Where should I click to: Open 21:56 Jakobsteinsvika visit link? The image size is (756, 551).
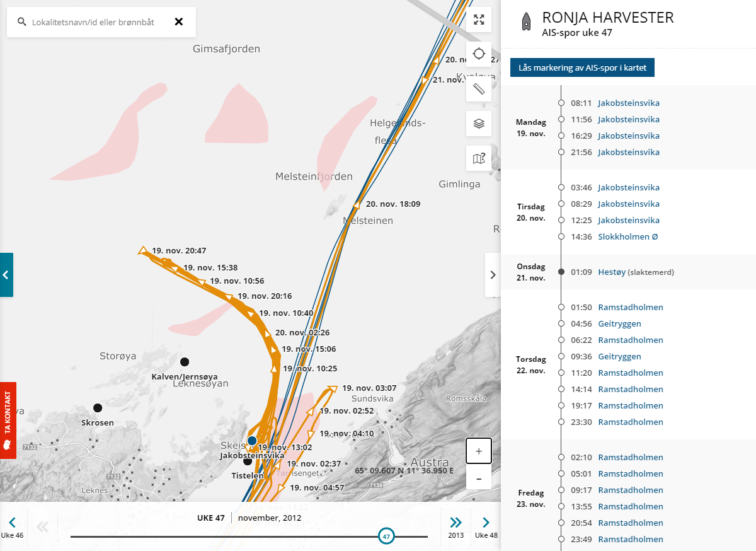(x=629, y=152)
